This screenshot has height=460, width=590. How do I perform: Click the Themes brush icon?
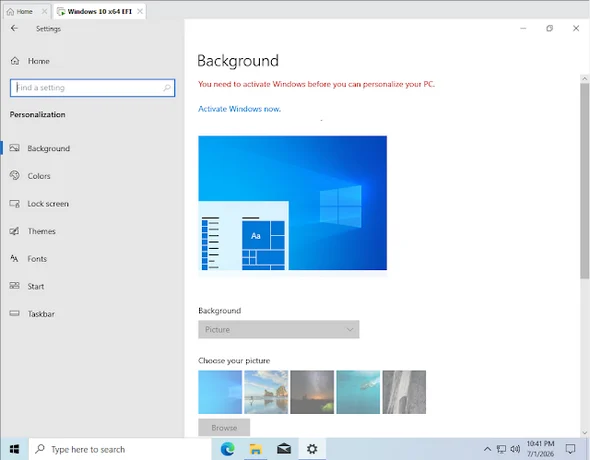coord(14,231)
